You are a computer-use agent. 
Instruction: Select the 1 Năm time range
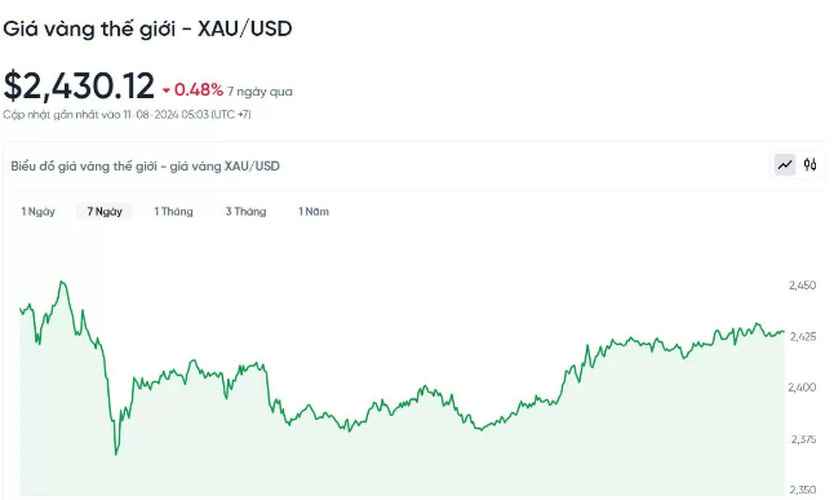click(x=314, y=212)
